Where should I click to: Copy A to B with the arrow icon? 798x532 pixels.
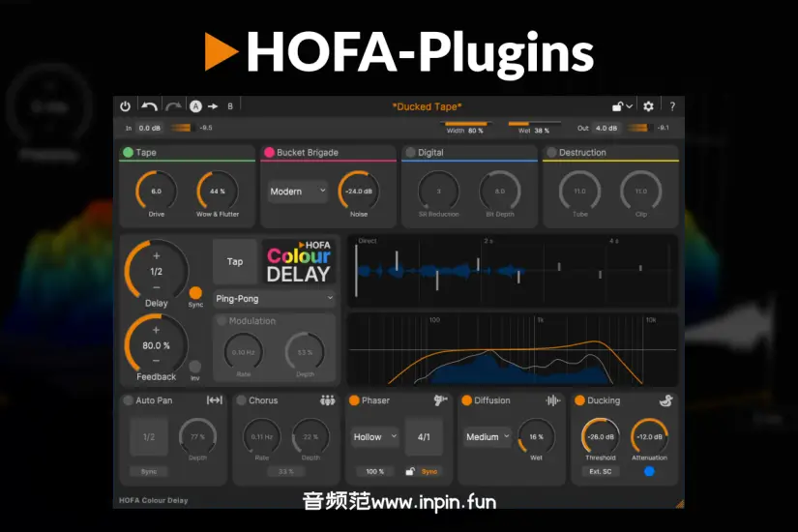tap(213, 106)
